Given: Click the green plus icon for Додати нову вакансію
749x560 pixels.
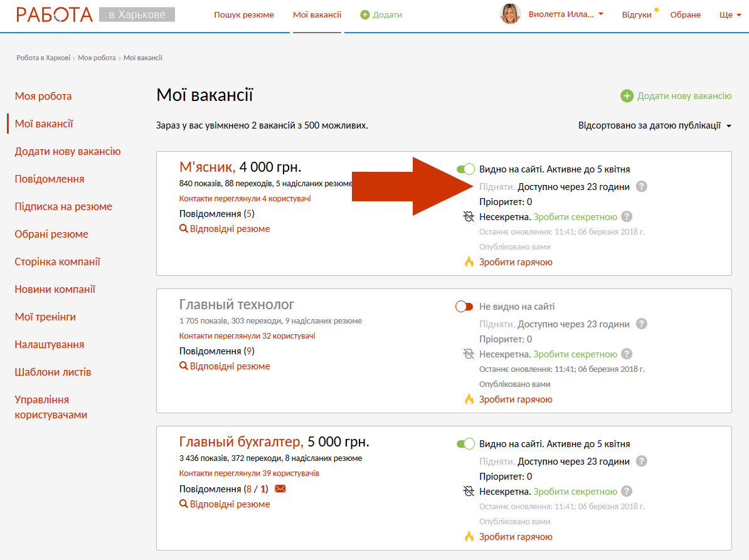Looking at the screenshot, I should pyautogui.click(x=627, y=96).
